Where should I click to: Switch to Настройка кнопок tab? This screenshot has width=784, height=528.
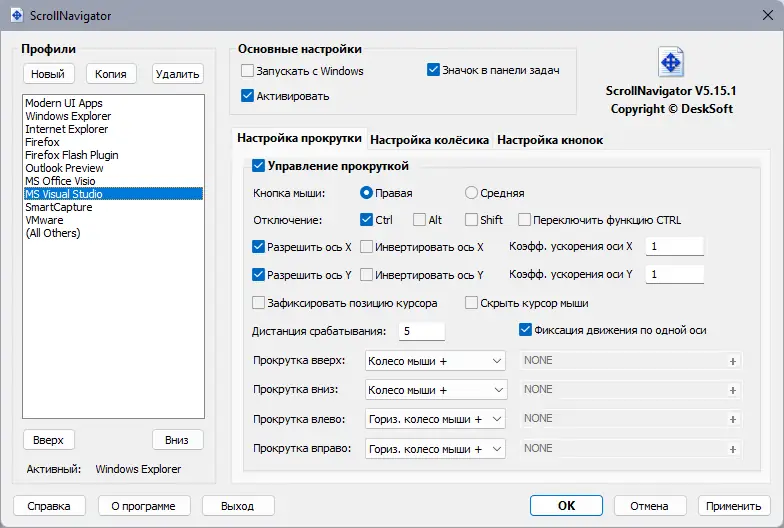550,140
